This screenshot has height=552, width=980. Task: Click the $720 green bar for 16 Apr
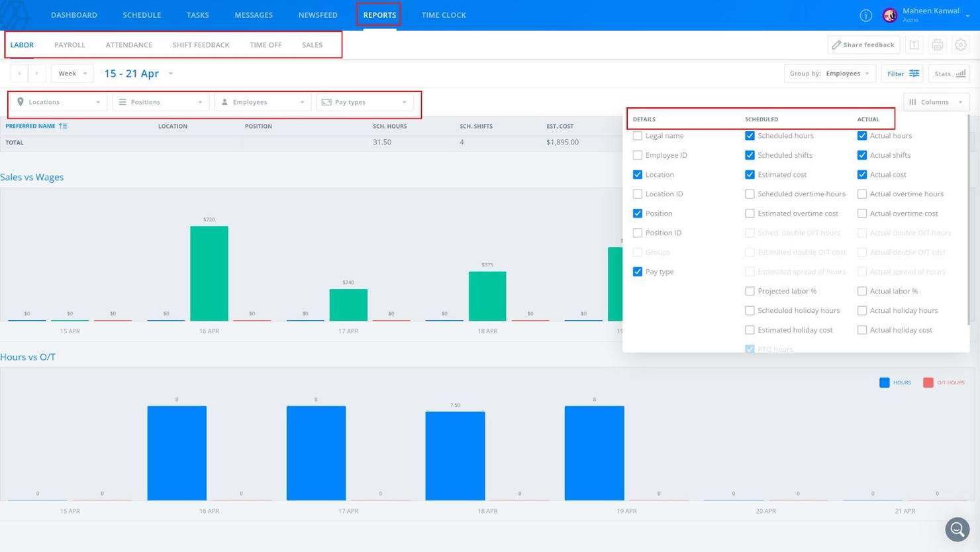tap(209, 273)
